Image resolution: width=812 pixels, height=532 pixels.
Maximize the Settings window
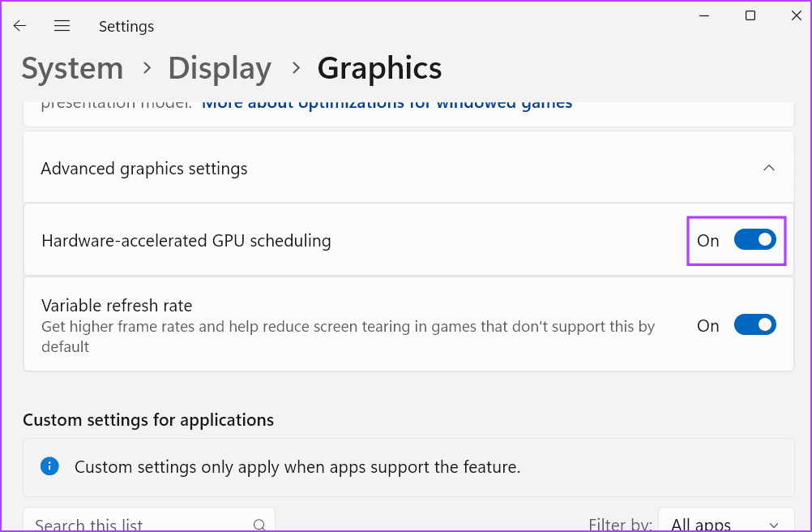[x=750, y=15]
